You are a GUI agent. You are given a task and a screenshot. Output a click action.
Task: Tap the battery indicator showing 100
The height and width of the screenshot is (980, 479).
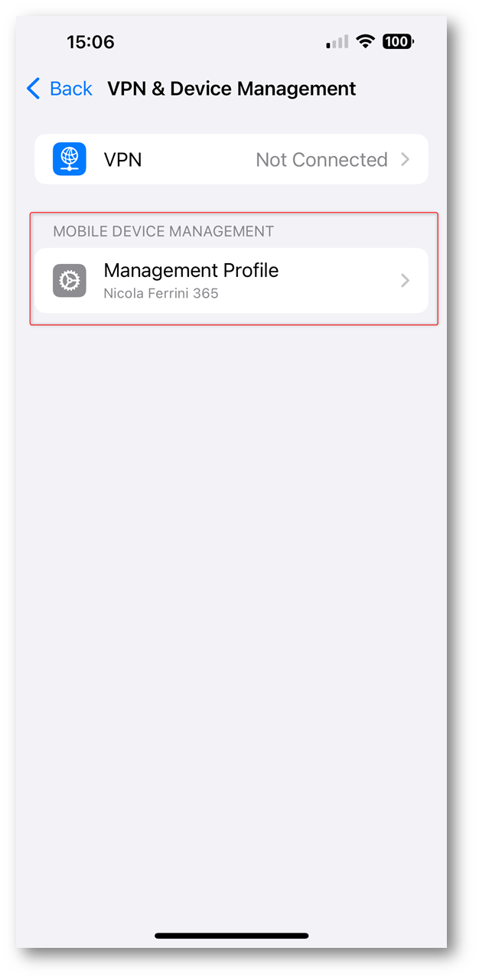click(398, 42)
